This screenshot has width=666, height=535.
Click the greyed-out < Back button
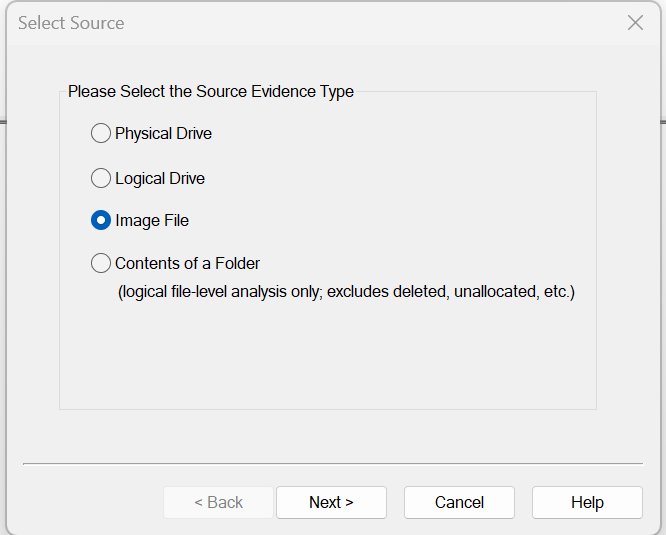coord(218,502)
